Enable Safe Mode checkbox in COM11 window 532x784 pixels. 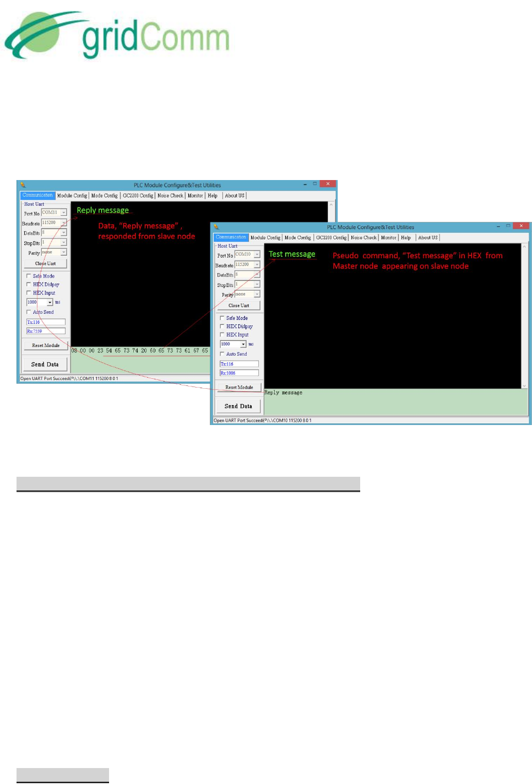point(29,276)
